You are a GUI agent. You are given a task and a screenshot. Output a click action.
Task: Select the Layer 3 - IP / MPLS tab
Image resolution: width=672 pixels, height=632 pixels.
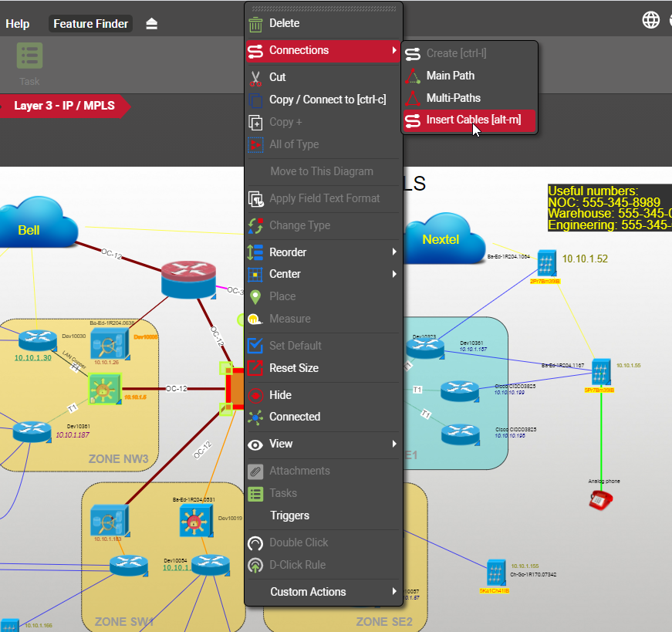coord(65,106)
